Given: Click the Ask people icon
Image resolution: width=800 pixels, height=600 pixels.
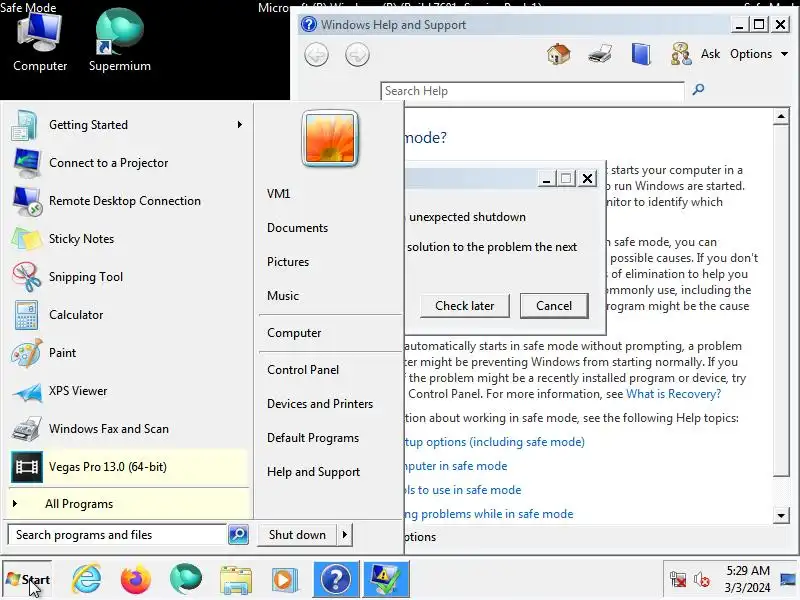Looking at the screenshot, I should pyautogui.click(x=681, y=54).
